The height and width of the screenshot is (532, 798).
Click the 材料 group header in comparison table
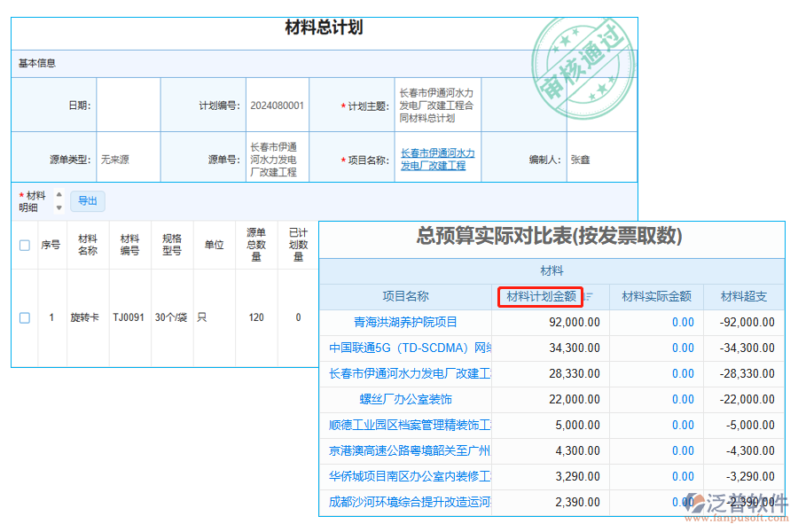(x=552, y=270)
